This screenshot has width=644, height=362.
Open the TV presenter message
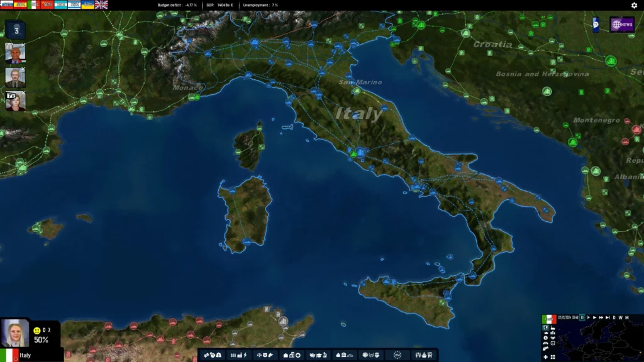tap(16, 101)
